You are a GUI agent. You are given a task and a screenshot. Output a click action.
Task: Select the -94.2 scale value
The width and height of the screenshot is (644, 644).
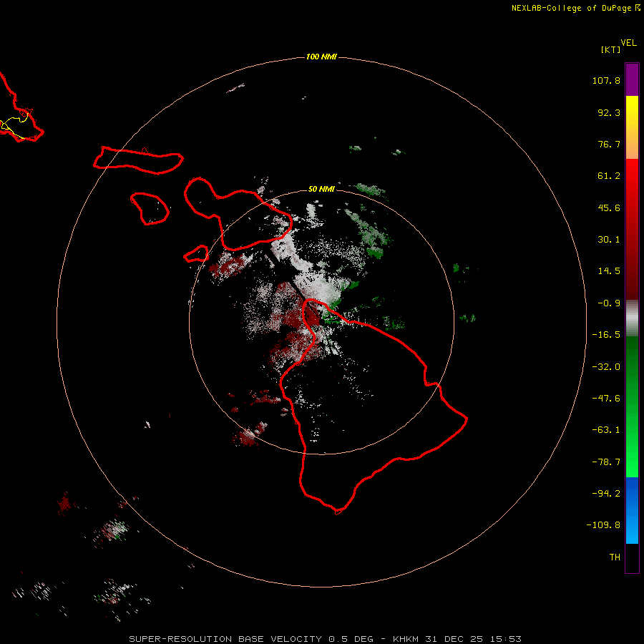606,494
